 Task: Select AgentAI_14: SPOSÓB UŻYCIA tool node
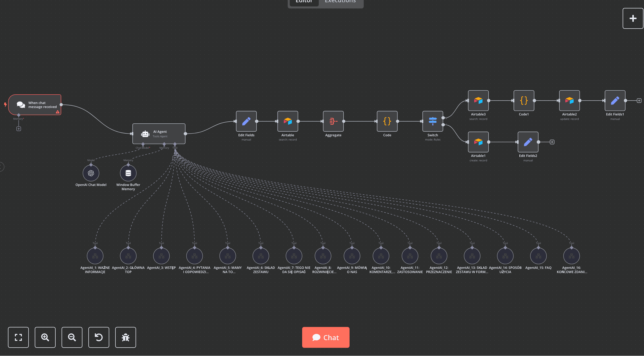click(x=505, y=256)
